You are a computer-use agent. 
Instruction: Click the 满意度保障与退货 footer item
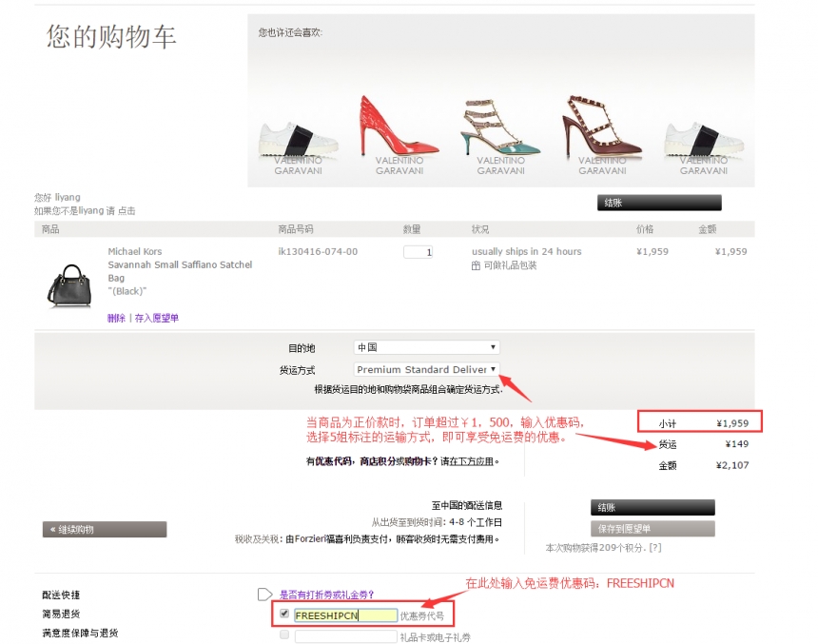tap(80, 633)
